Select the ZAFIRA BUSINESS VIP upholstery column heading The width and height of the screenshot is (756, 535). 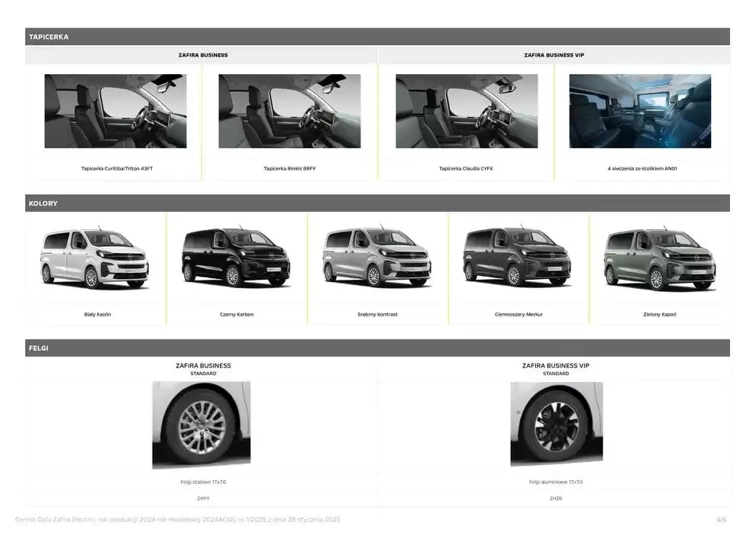[x=554, y=55]
